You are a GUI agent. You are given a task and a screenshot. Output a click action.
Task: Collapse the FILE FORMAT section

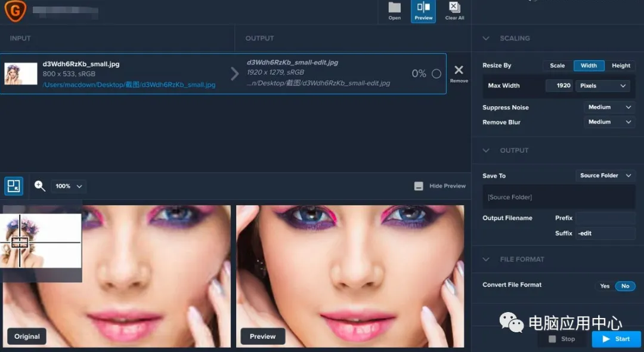[x=486, y=259]
